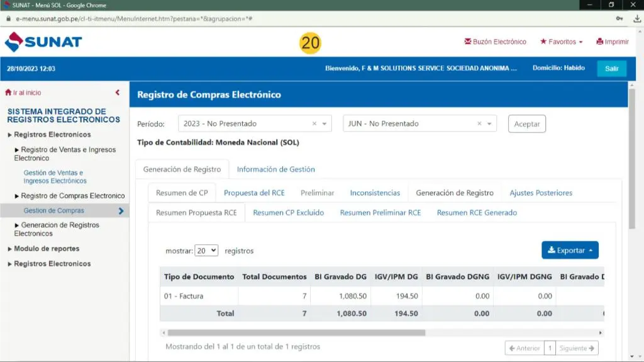Click the Salir logout button
The width and height of the screenshot is (644, 362).
611,69
